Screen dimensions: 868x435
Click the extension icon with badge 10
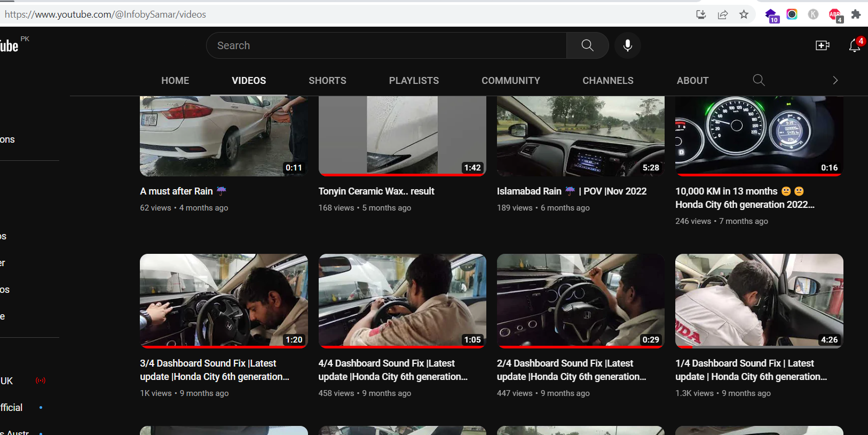click(x=771, y=15)
